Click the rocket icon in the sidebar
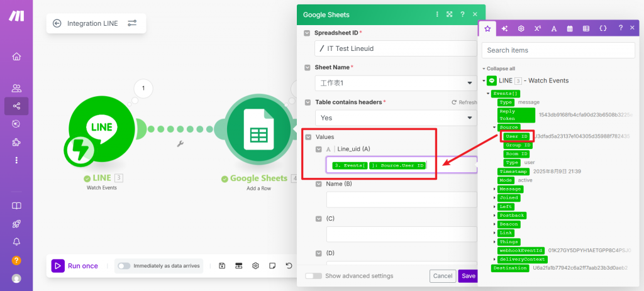The image size is (644, 291). pyautogui.click(x=16, y=224)
